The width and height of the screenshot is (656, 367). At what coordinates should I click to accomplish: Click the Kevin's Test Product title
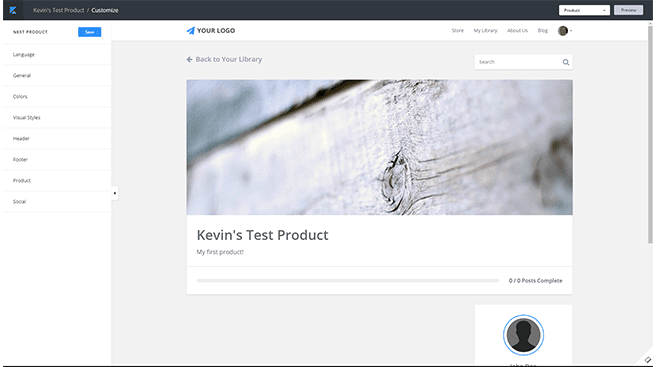tap(262, 235)
